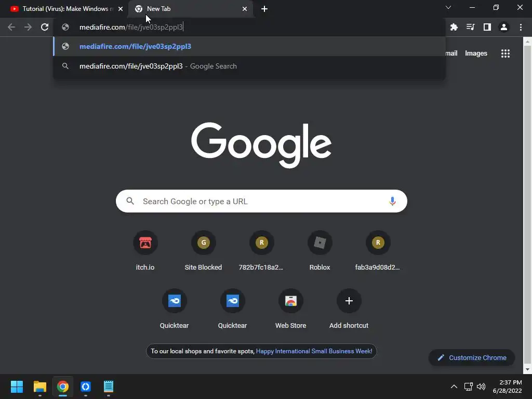Viewport: 532px width, 399px height.
Task: Go back with the back arrow
Action: pyautogui.click(x=11, y=27)
